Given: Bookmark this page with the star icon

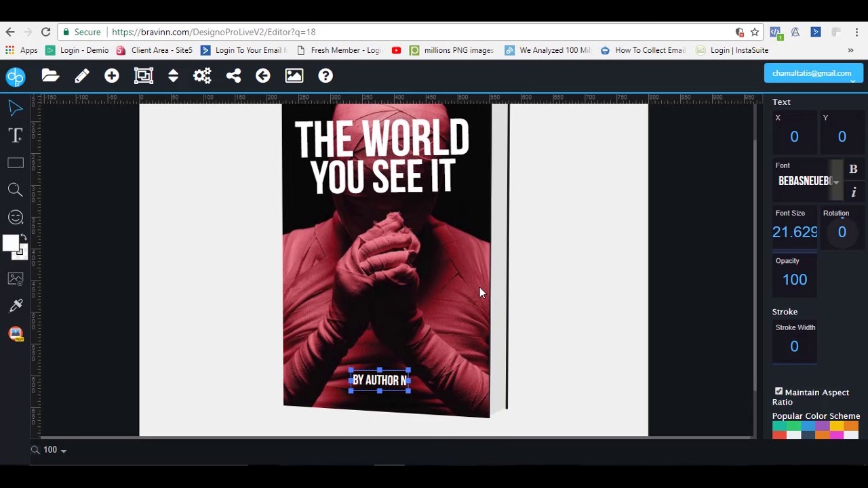Looking at the screenshot, I should pyautogui.click(x=755, y=32).
